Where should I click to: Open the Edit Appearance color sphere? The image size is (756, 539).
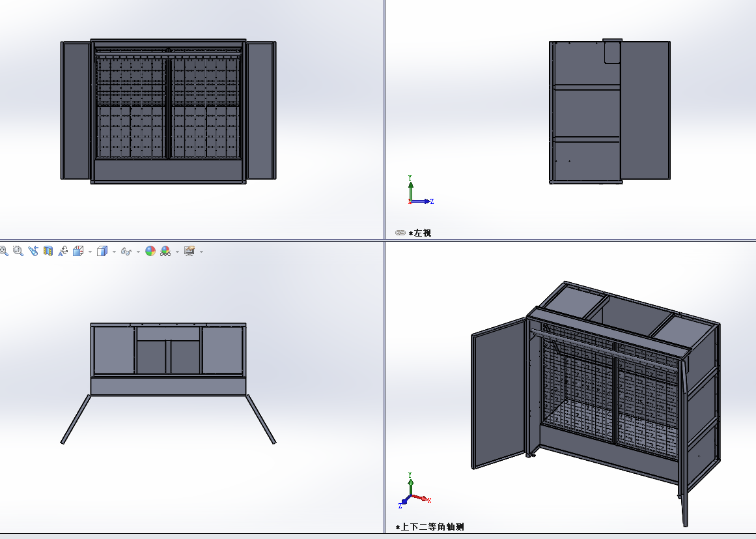coord(150,251)
